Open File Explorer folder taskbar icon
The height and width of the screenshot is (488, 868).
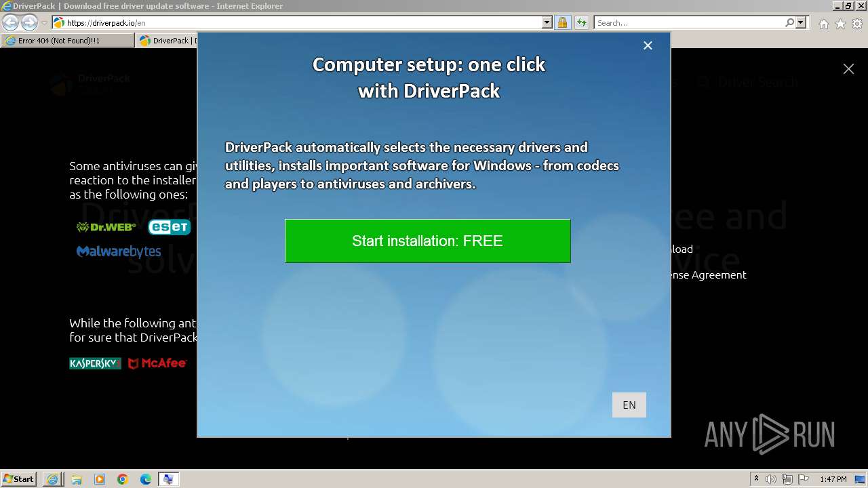(x=77, y=479)
